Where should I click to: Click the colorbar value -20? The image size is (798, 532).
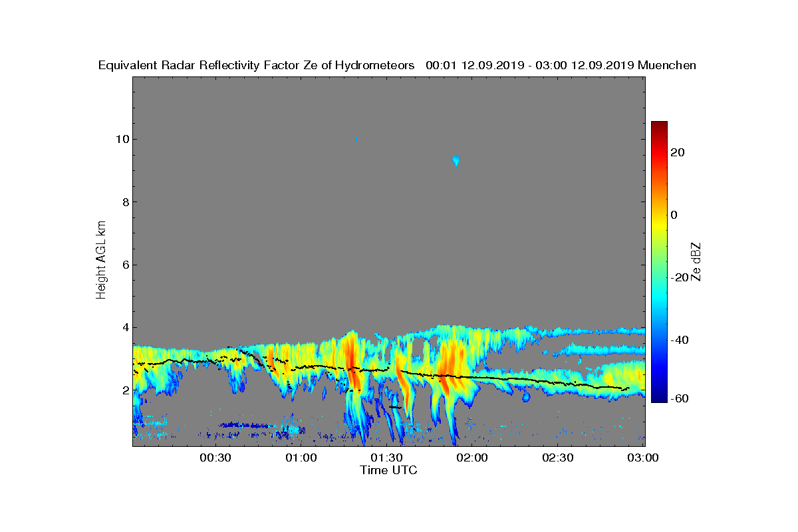[680, 277]
